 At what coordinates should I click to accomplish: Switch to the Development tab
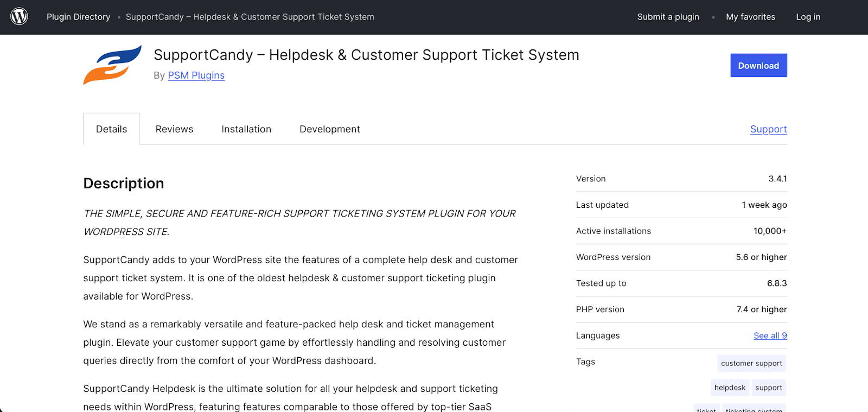tap(329, 129)
